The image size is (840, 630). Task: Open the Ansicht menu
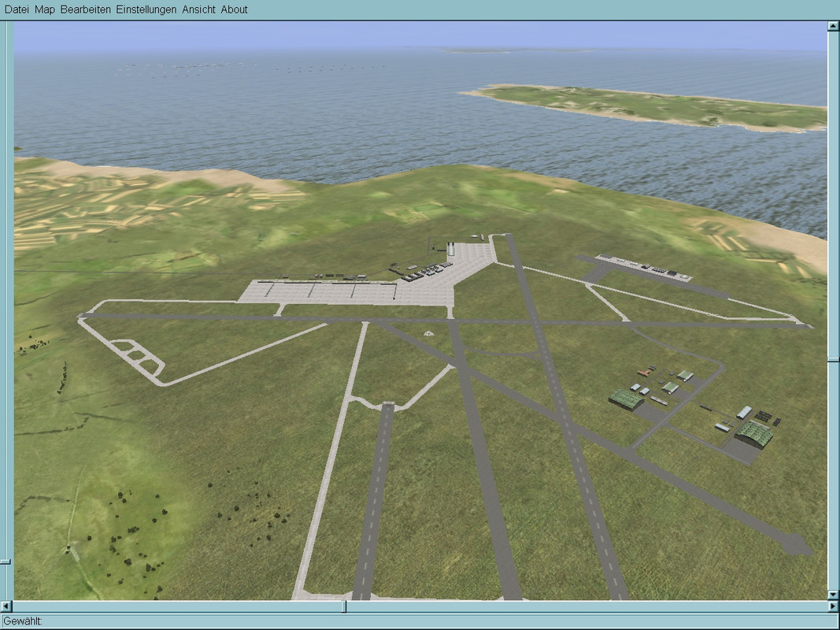click(198, 9)
